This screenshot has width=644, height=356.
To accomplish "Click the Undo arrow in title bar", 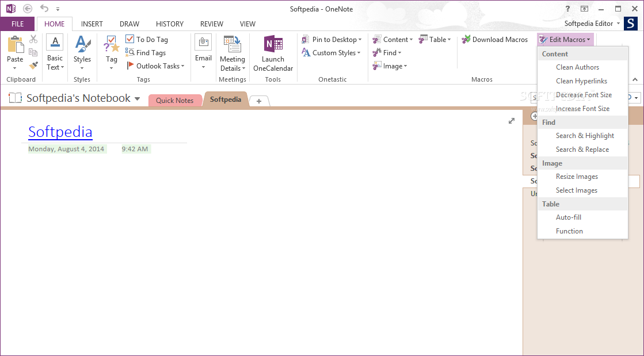I will pos(44,8).
